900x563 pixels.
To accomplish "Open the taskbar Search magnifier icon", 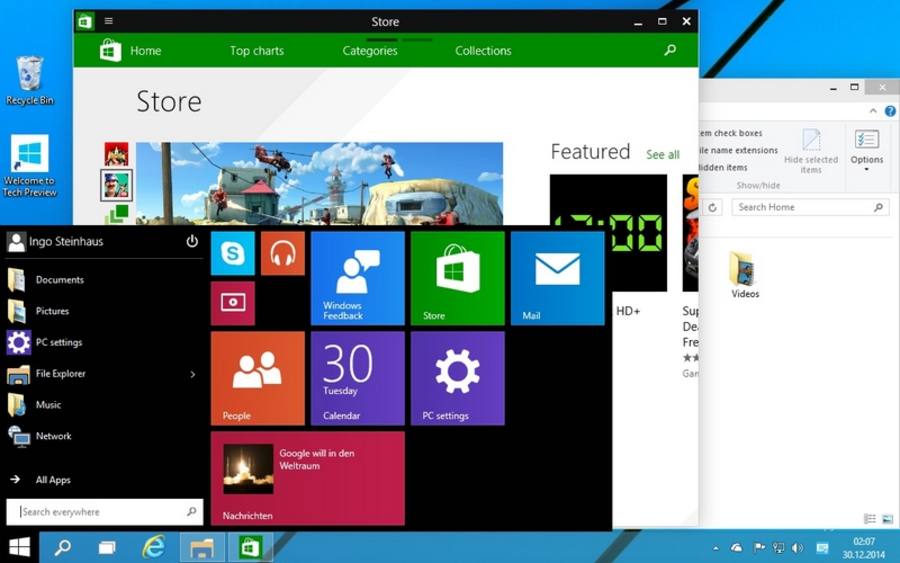I will (x=62, y=548).
